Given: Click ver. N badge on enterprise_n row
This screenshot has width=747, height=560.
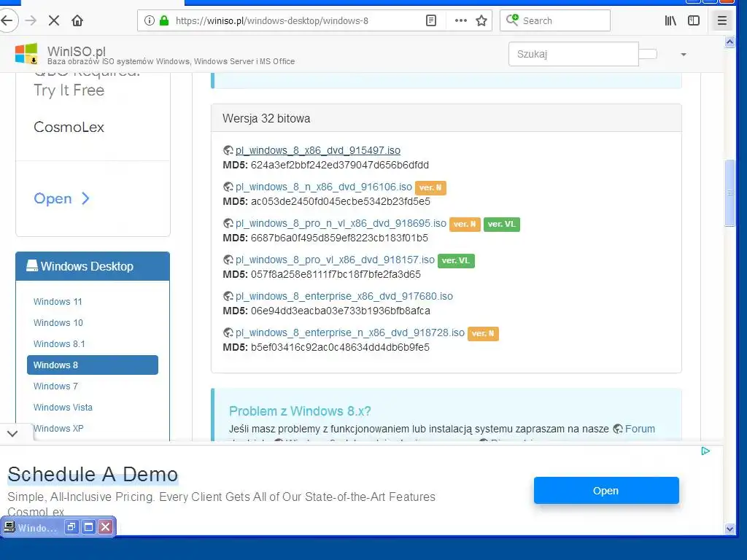Looking at the screenshot, I should click(x=483, y=333).
